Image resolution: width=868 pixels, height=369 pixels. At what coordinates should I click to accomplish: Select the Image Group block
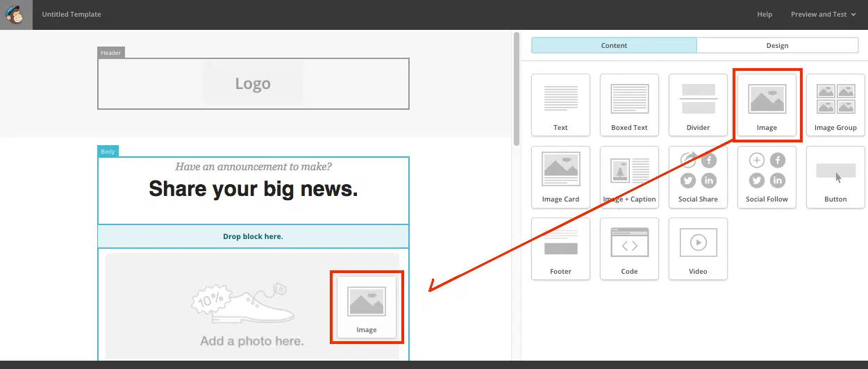pos(835,104)
